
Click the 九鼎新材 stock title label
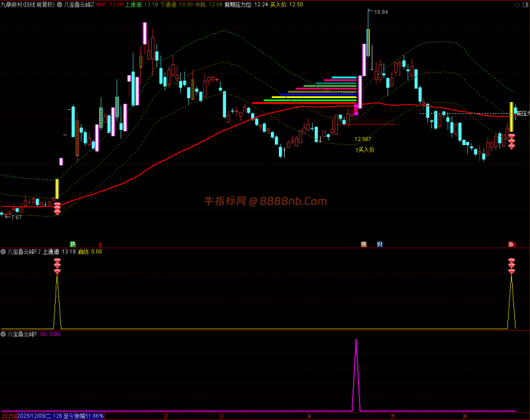pos(27,5)
